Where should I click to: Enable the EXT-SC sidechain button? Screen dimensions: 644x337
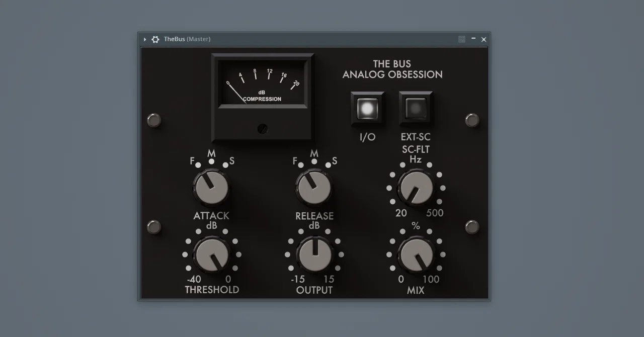point(416,108)
